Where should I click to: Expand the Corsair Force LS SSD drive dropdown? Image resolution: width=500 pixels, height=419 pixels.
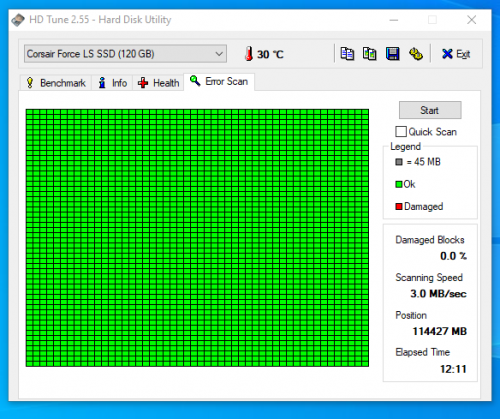[x=125, y=54]
